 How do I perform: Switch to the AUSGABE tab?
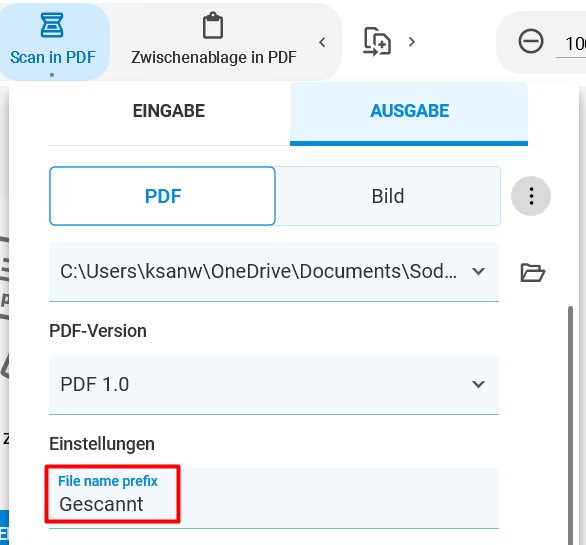pos(409,111)
